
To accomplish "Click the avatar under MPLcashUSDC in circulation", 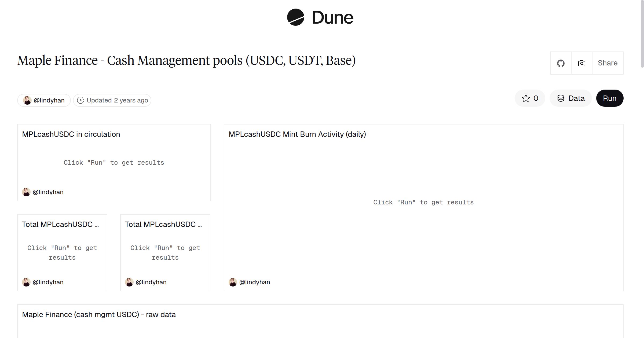I will point(26,192).
